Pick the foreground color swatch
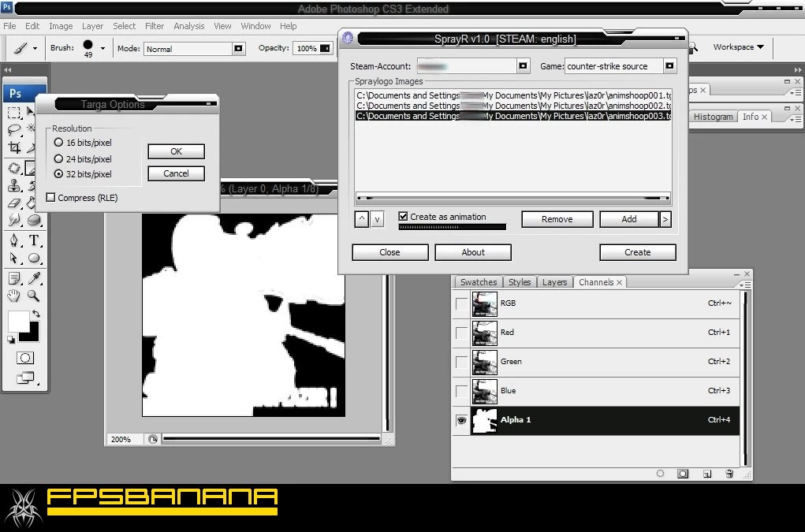 point(17,321)
